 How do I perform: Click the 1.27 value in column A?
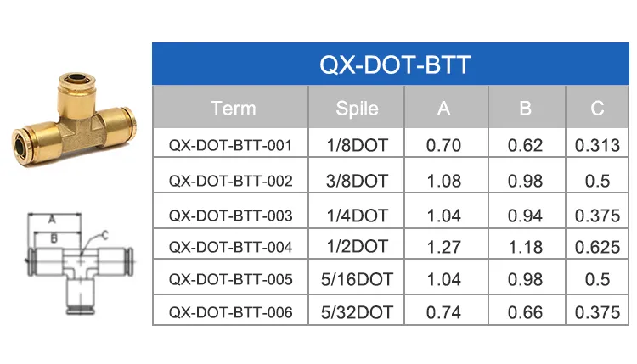[x=443, y=247]
